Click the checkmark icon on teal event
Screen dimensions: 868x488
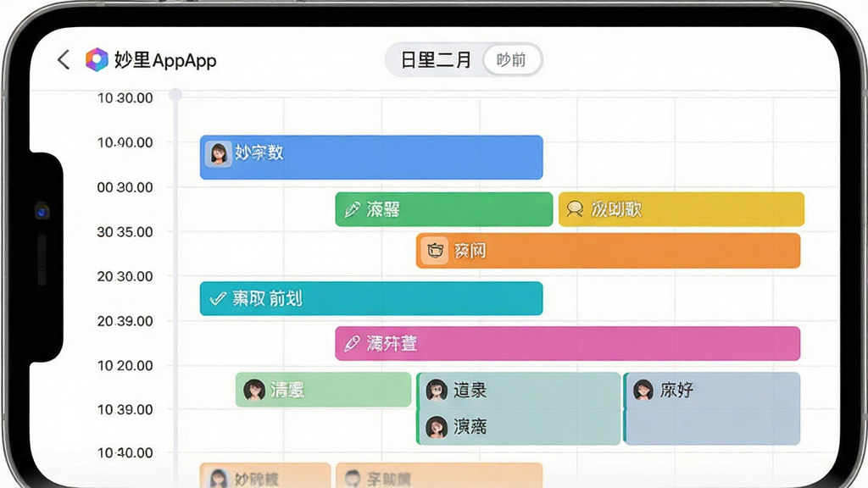[218, 299]
